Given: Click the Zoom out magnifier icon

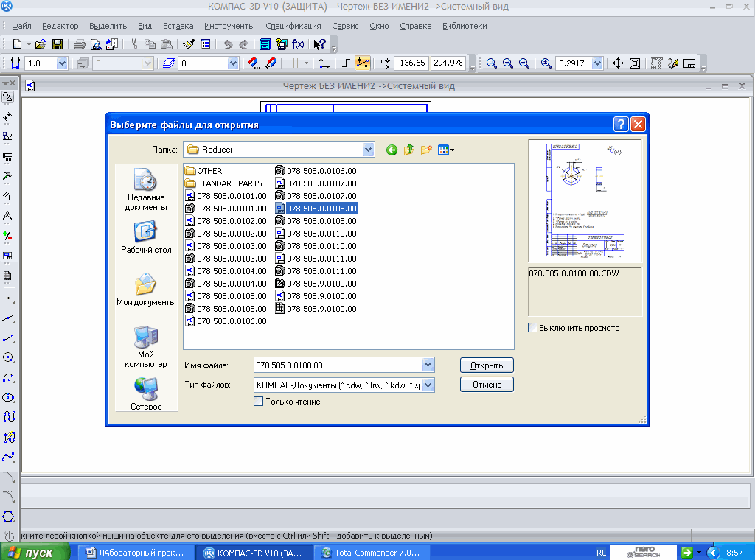Looking at the screenshot, I should point(524,63).
